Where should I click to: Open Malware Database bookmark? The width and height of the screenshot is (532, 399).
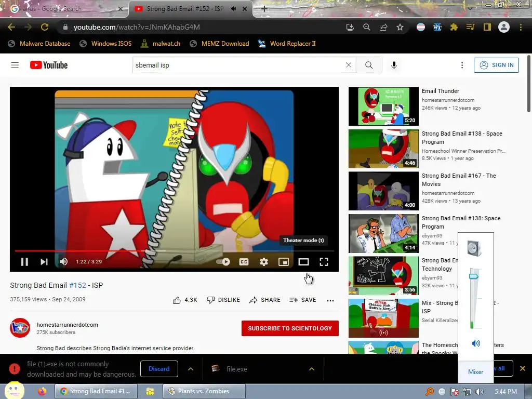coord(39,44)
